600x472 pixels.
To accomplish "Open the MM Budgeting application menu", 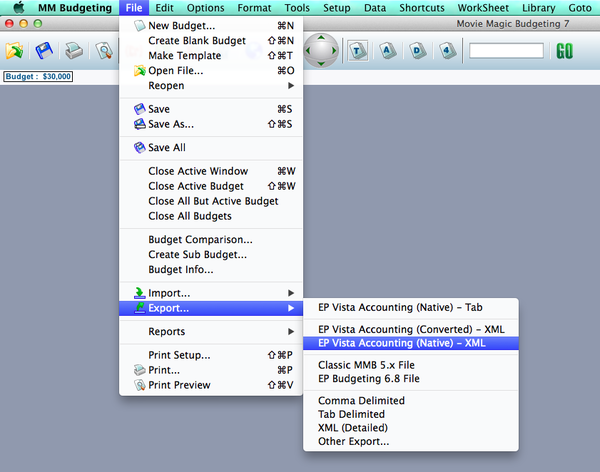I will click(75, 8).
